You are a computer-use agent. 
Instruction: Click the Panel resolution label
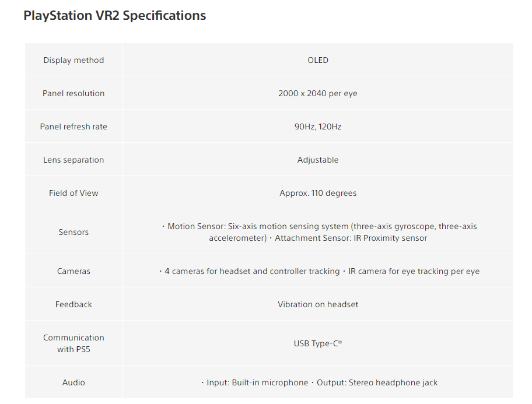tap(73, 93)
